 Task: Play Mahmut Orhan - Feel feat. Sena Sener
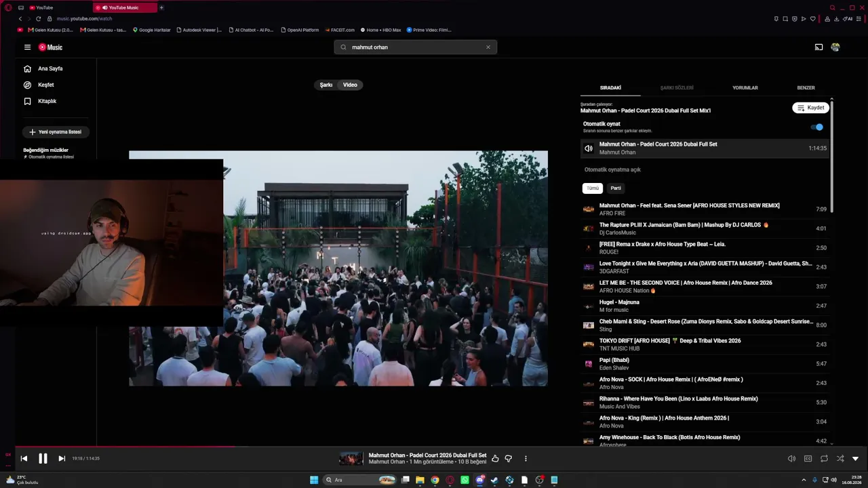click(x=705, y=209)
